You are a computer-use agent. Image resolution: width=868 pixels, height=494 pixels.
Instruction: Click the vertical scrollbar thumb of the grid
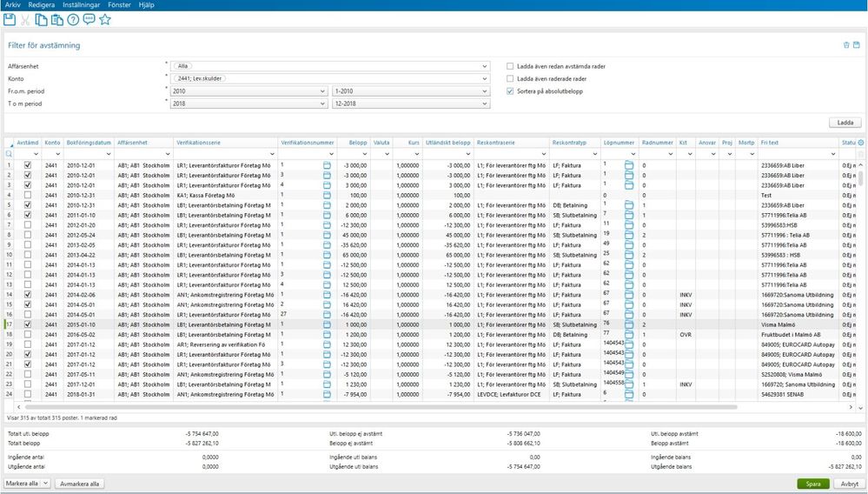coord(861,178)
